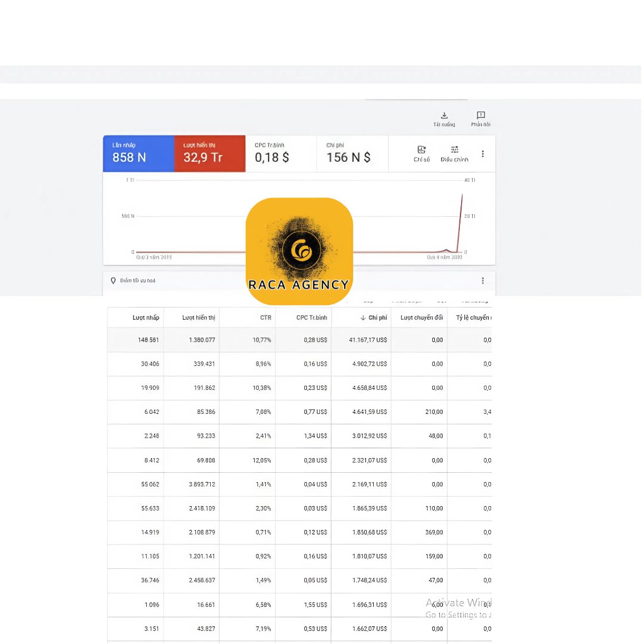Click the clicks cell 14.919
This screenshot has height=644, width=644.
click(150, 532)
